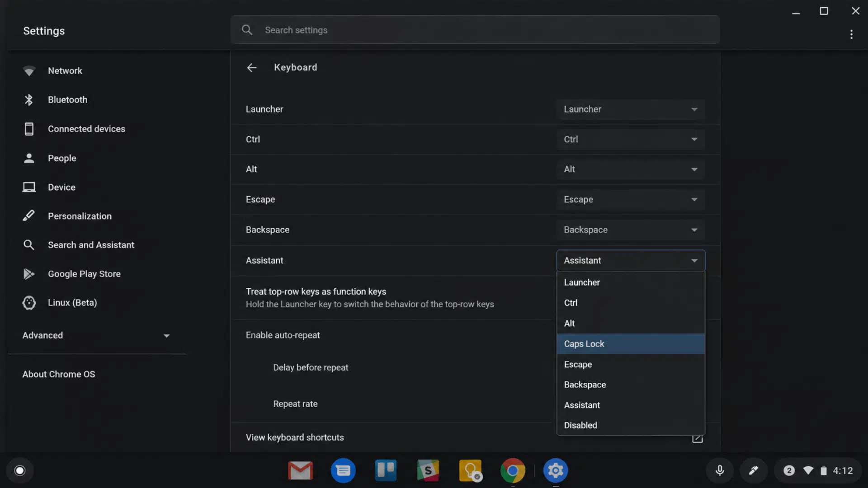Choose Backspace in the Assistant dropdown list
This screenshot has height=488, width=868.
click(x=631, y=385)
